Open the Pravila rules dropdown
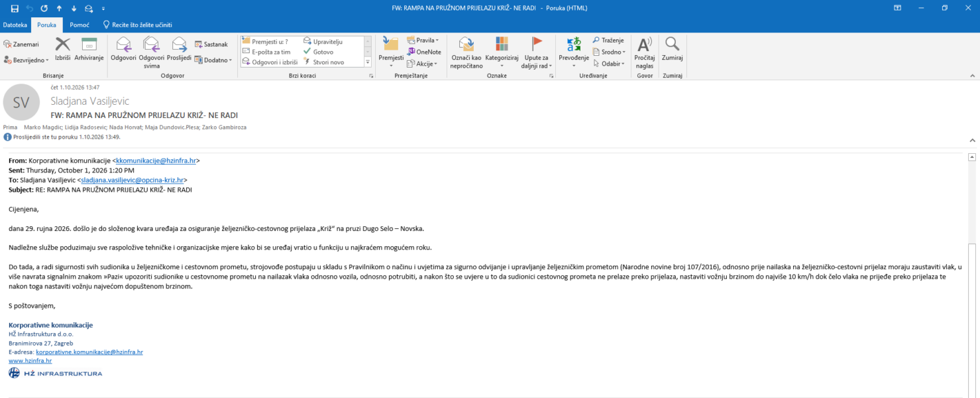980x398 pixels. 423,40
